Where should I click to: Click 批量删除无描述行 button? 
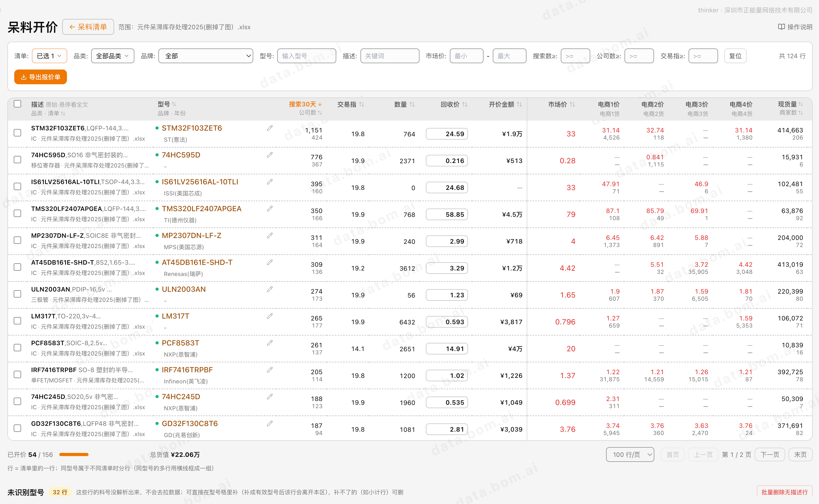[784, 492]
